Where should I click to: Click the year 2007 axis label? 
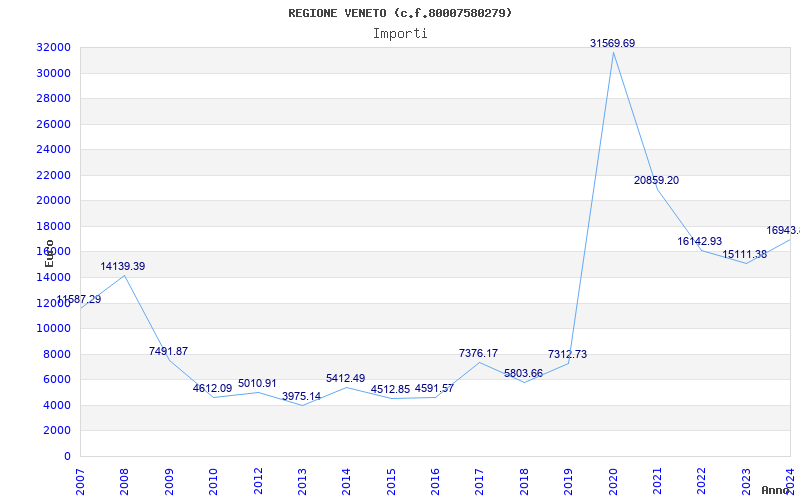[x=80, y=482]
